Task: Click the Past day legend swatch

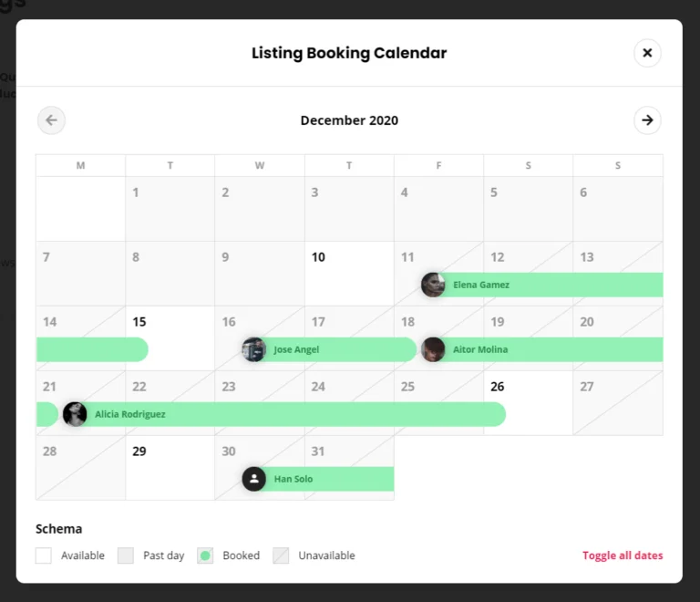Action: 126,555
